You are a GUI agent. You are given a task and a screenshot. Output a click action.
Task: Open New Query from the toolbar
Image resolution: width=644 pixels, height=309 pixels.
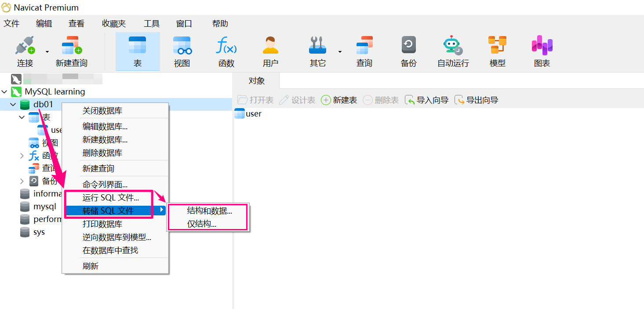(x=71, y=46)
